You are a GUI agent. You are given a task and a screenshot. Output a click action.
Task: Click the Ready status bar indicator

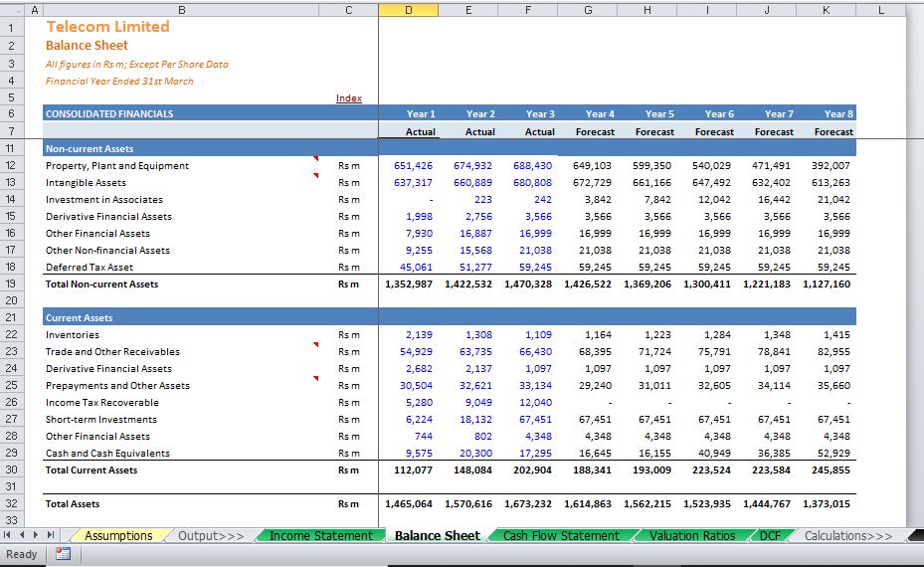[21, 554]
